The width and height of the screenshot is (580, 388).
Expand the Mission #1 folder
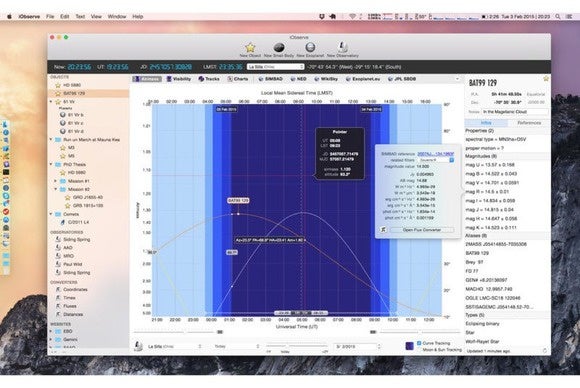click(56, 181)
